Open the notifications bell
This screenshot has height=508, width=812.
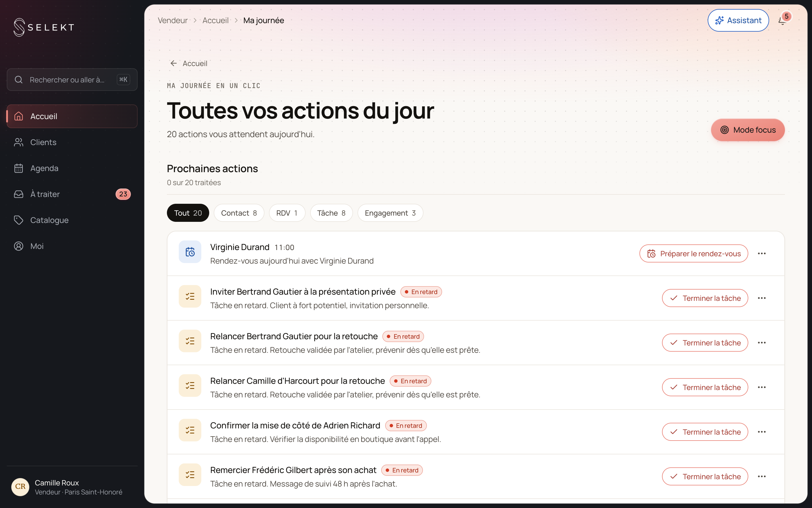point(782,21)
